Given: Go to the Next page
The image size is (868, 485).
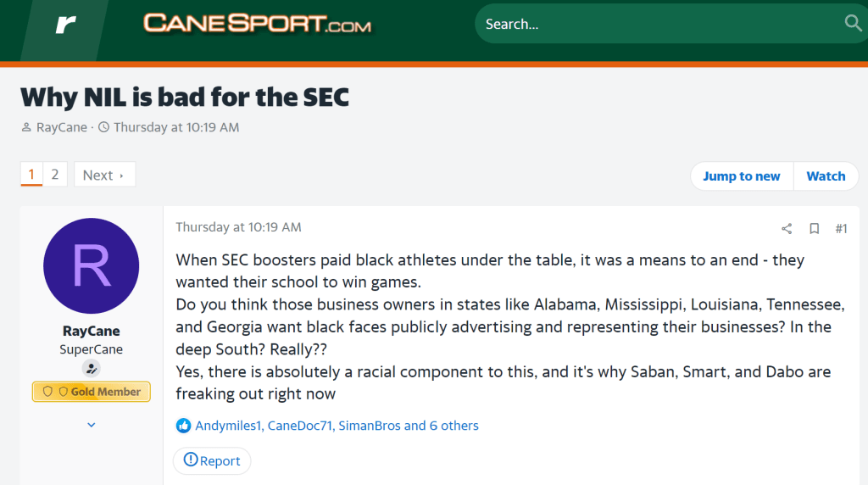Looking at the screenshot, I should [104, 175].
